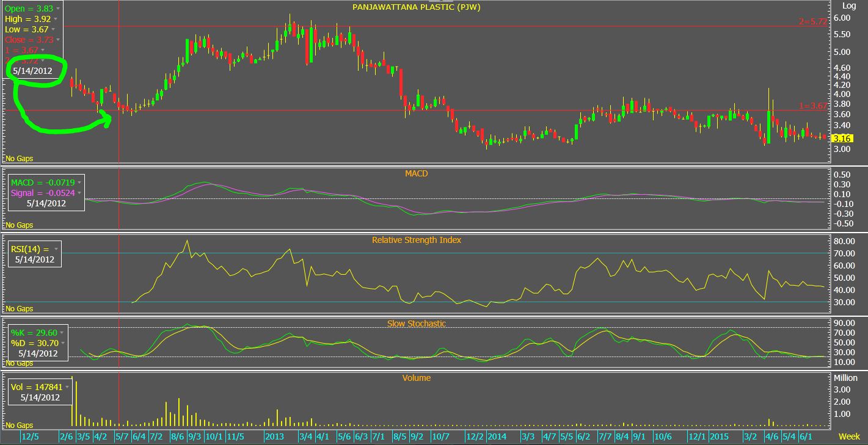Select the 2=5.72 horizontal line label
Screen dimensions: 868x445
pos(812,21)
